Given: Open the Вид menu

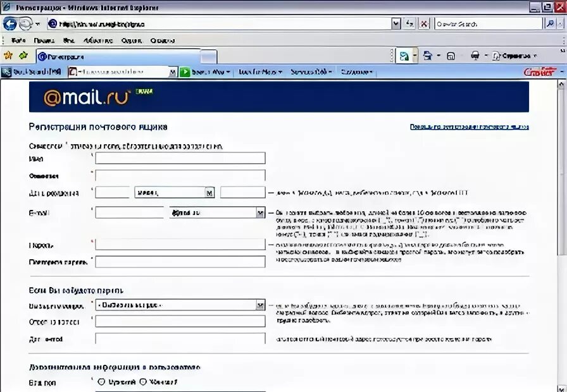Looking at the screenshot, I should point(69,40).
